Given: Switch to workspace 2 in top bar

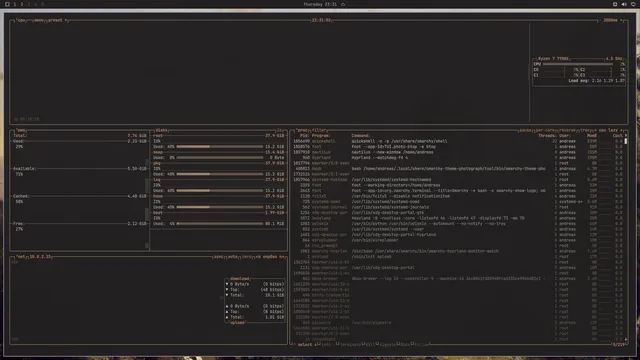Looking at the screenshot, I should [22, 4].
